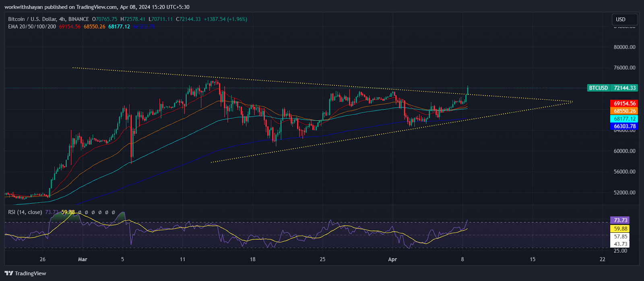This screenshot has height=281, width=644.
Task: Click the TradingView logo icon
Action: click(x=9, y=273)
